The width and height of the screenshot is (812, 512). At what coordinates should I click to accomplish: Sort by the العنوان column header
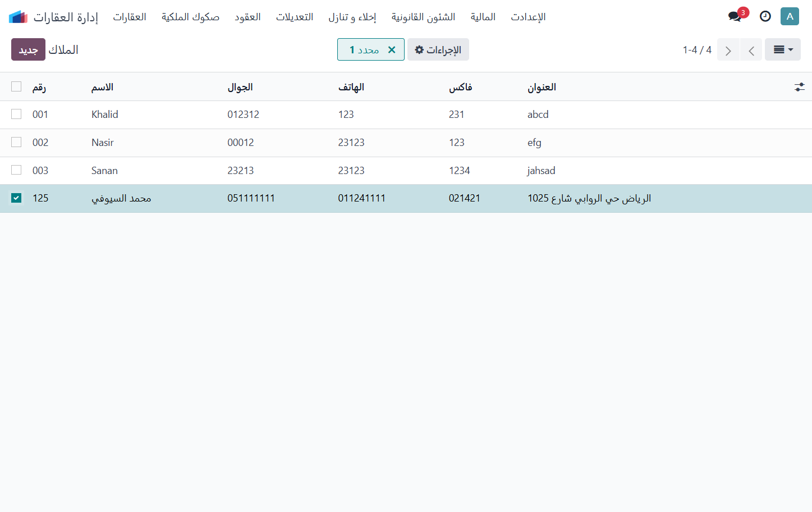click(542, 87)
